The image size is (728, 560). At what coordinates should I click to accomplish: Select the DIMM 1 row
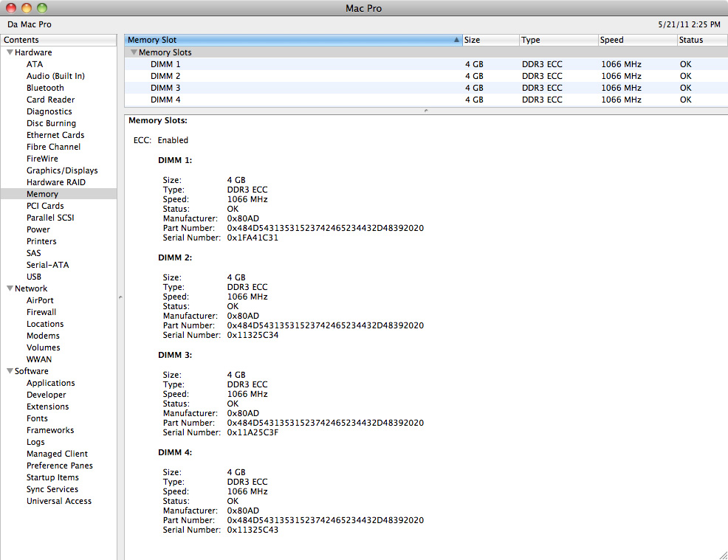point(426,64)
